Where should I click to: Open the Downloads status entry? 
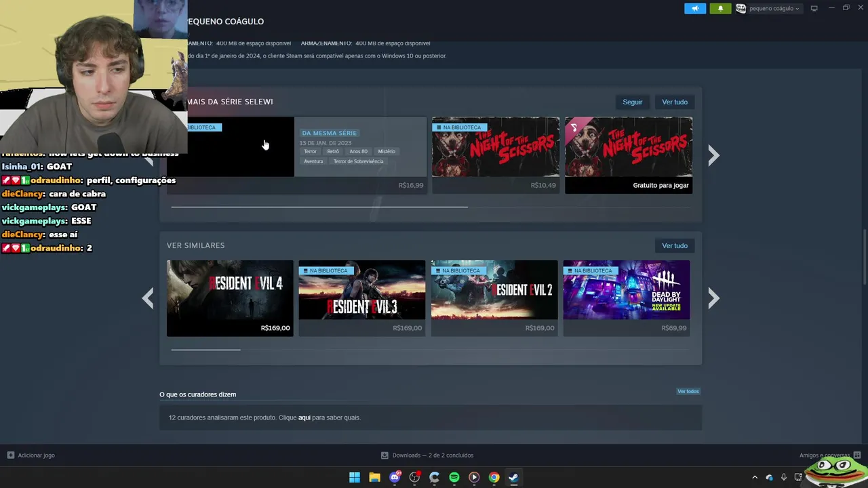pos(427,455)
